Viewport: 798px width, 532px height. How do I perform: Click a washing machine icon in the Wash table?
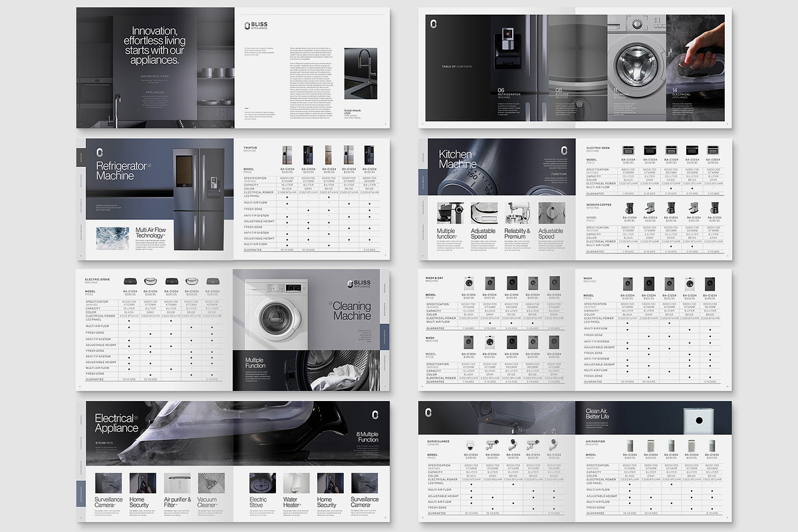(x=628, y=283)
